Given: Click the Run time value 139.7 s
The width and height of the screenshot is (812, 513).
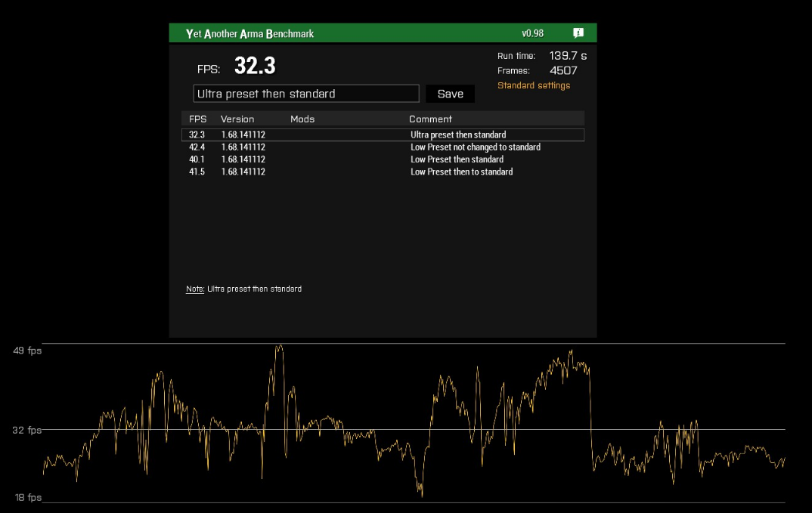Looking at the screenshot, I should pyautogui.click(x=568, y=55).
